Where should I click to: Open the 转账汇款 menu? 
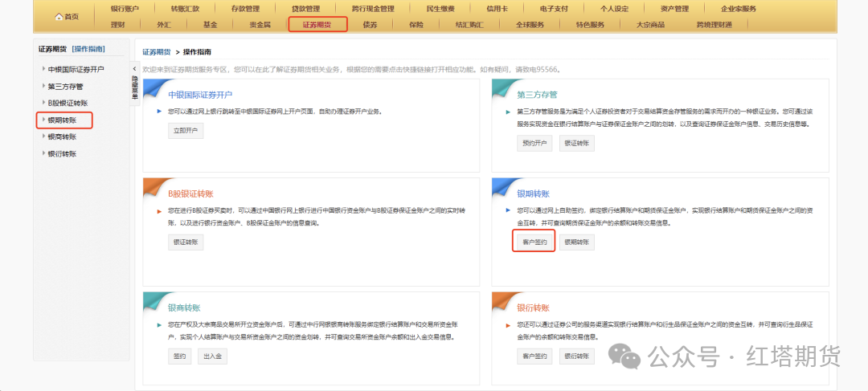coord(185,9)
